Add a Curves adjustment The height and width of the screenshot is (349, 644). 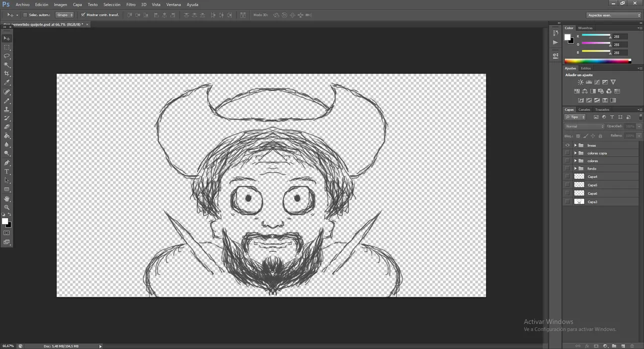click(597, 82)
